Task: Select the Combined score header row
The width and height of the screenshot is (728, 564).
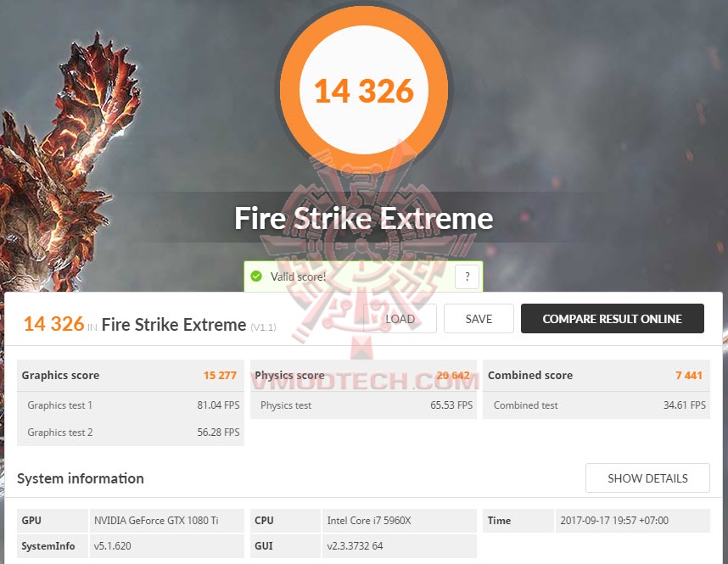Action: click(x=596, y=375)
